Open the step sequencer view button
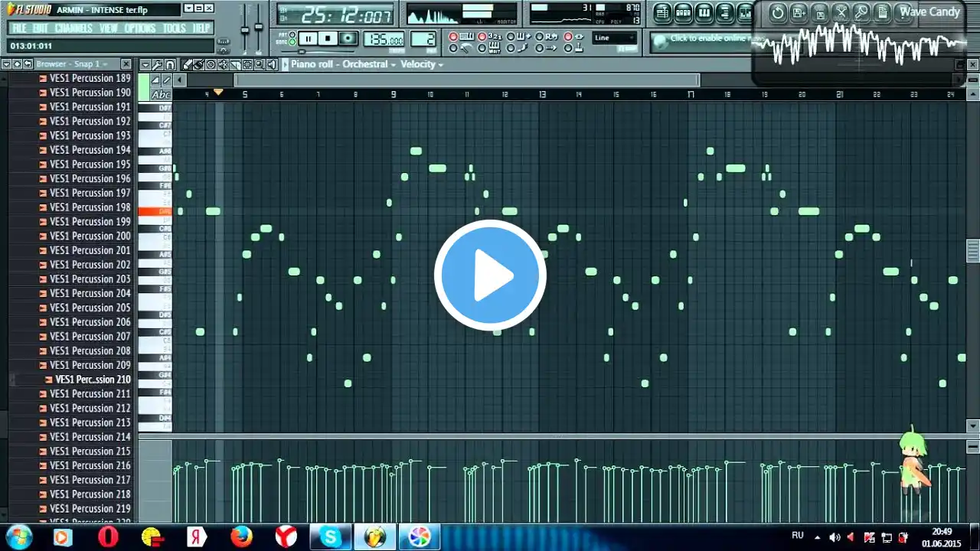This screenshot has height=551, width=980. click(684, 12)
